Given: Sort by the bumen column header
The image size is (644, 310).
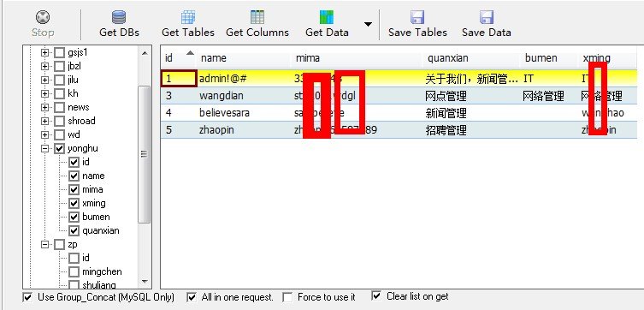Looking at the screenshot, I should pyautogui.click(x=550, y=58).
